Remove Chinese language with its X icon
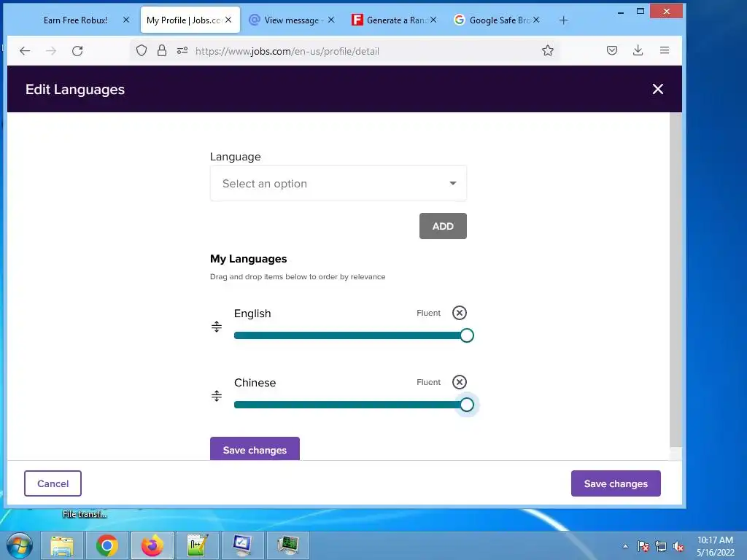Viewport: 747px width, 560px height. click(x=460, y=382)
